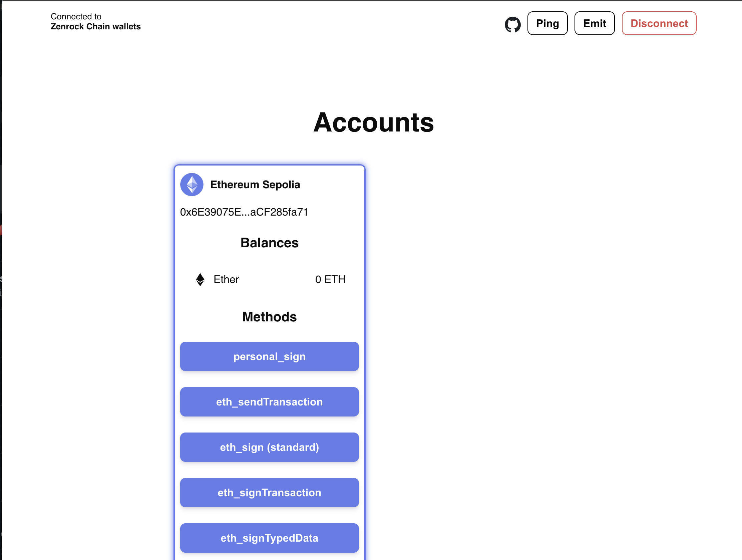Click the Ethereum Sepolia chain logo
The height and width of the screenshot is (560, 742).
tap(192, 185)
